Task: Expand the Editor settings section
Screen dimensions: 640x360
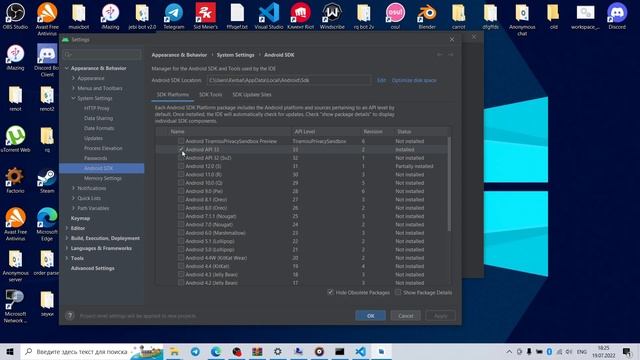Action: 67,228
